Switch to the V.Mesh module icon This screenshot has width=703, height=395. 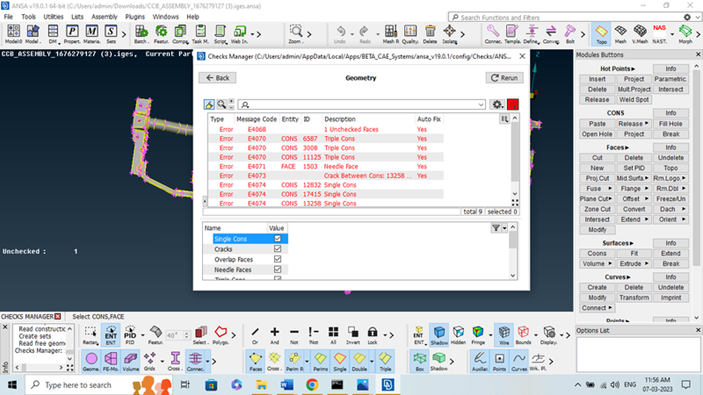[x=640, y=34]
